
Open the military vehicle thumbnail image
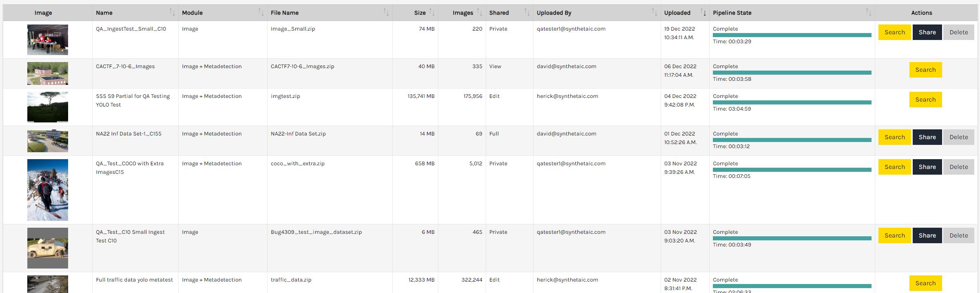[x=48, y=248]
